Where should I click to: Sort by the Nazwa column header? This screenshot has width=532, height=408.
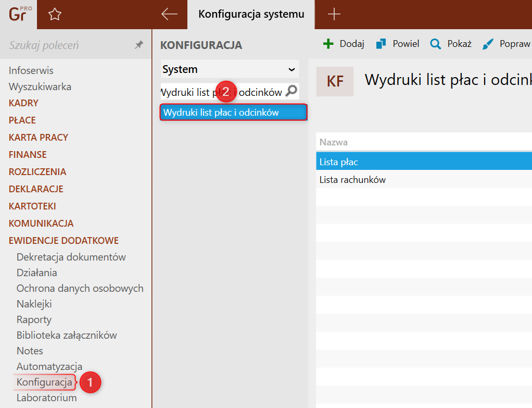coord(334,142)
